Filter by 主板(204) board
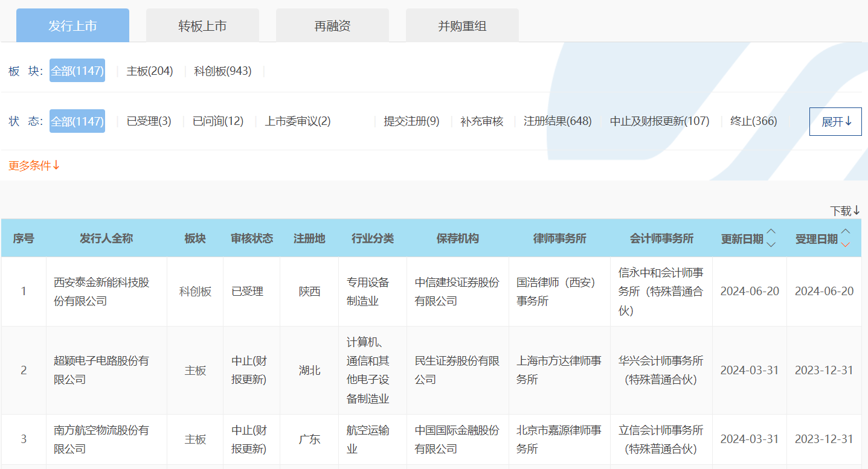 tap(150, 71)
